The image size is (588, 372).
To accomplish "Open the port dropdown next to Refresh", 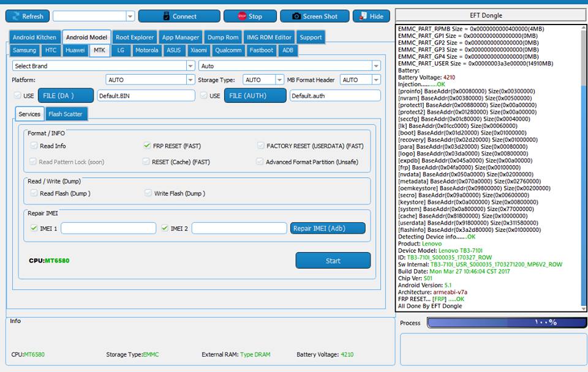I will pyautogui.click(x=130, y=16).
